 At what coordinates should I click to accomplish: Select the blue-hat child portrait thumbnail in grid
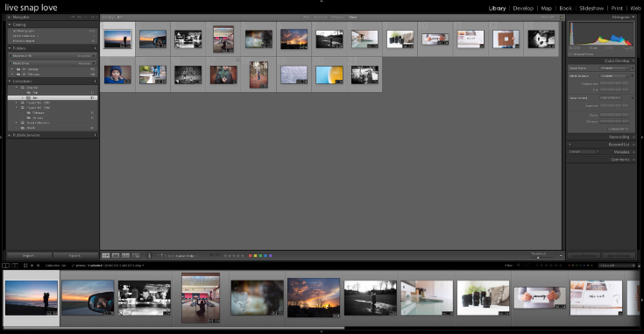tap(117, 75)
